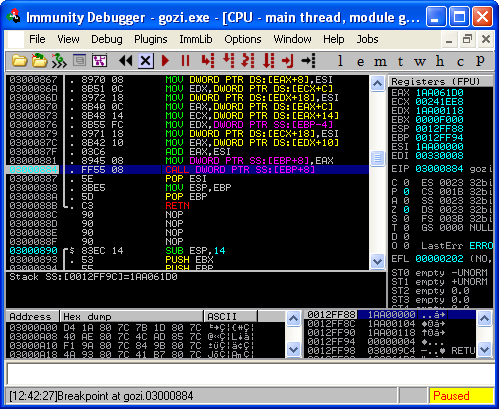Show memory map with 'm' button
Image resolution: width=499 pixels, height=409 pixels.
[380, 61]
